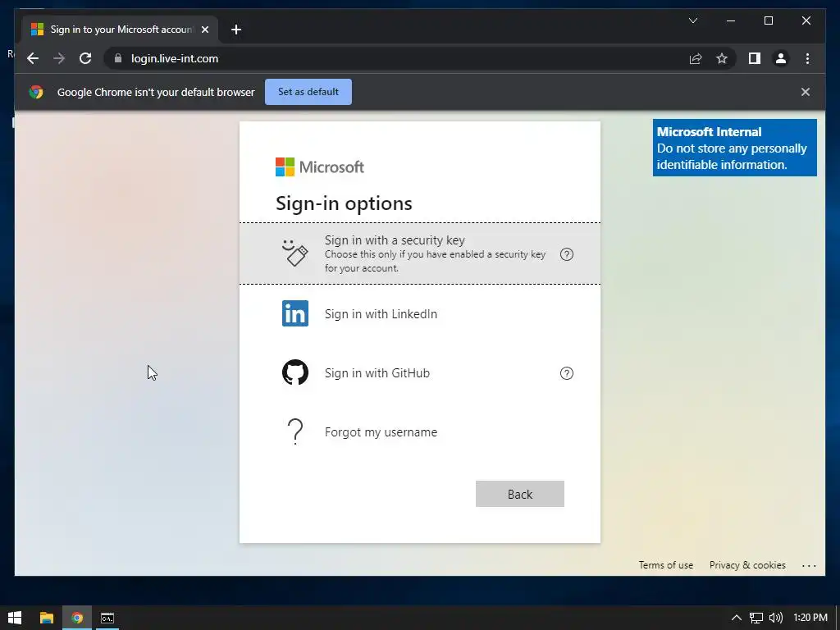Minimize the Chrome window
The height and width of the screenshot is (630, 840).
(x=731, y=21)
